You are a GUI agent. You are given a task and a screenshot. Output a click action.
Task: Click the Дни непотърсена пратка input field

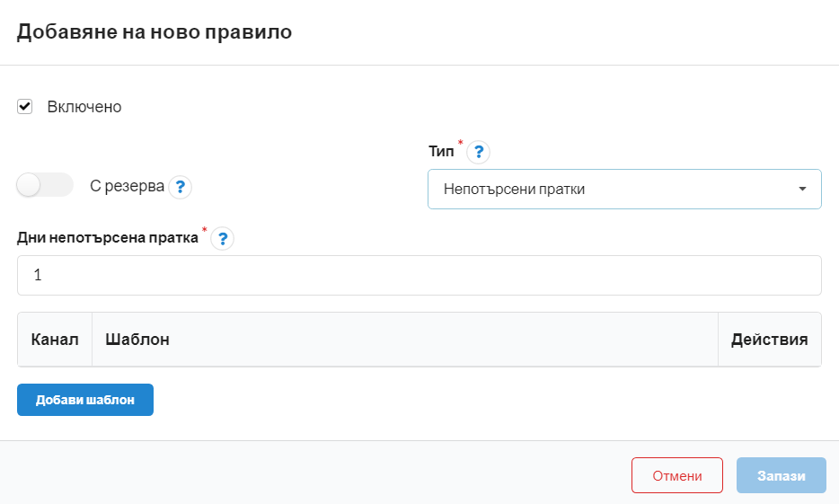click(419, 275)
